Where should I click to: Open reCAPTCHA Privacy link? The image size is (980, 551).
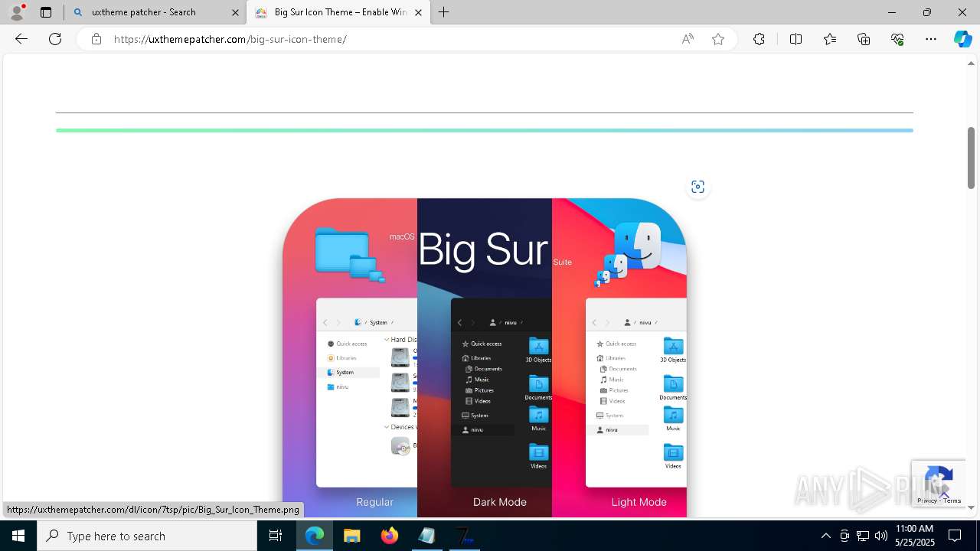(926, 500)
